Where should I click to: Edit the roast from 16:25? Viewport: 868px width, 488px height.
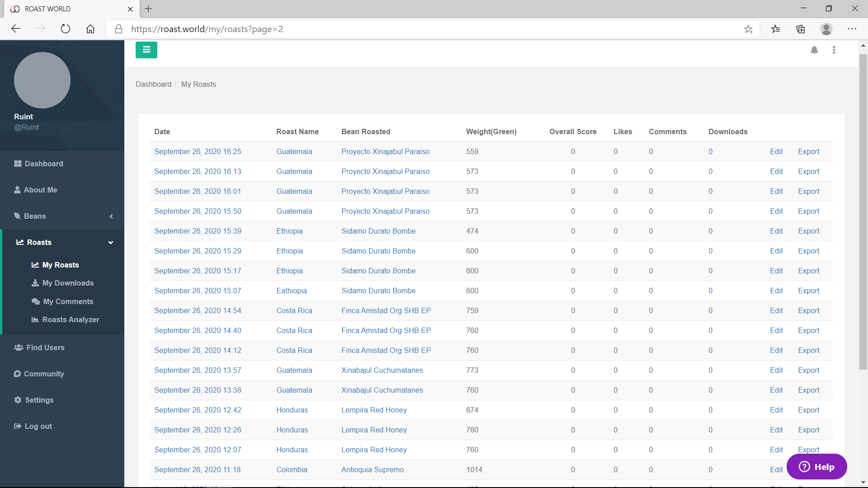click(776, 151)
